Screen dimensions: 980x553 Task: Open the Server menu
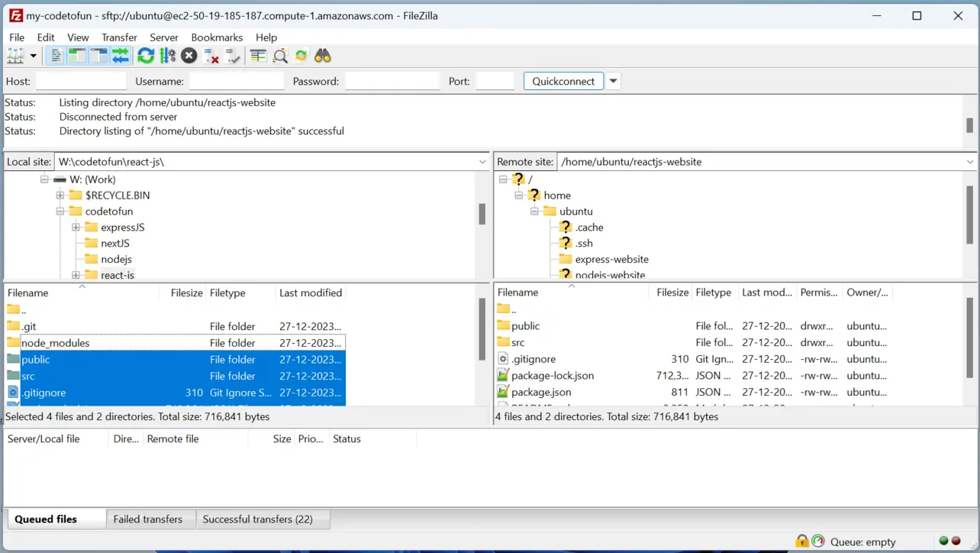164,37
